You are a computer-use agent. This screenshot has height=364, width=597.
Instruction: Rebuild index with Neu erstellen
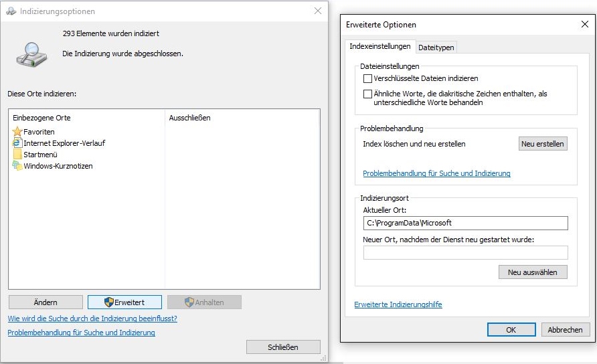[543, 144]
